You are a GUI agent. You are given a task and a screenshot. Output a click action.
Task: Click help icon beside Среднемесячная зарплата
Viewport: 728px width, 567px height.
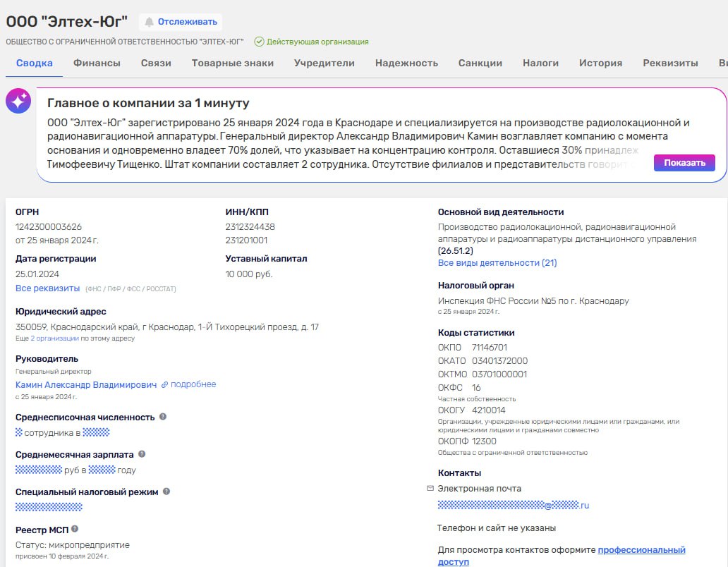[x=142, y=454]
